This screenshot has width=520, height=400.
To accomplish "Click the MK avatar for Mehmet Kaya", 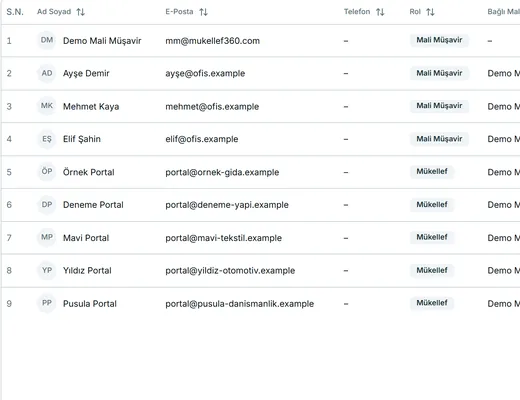I will coord(47,106).
